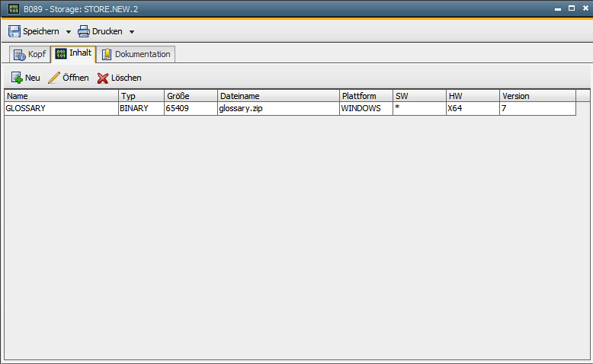Expand the Drucken dropdown arrow
This screenshot has height=364, width=593.
132,32
